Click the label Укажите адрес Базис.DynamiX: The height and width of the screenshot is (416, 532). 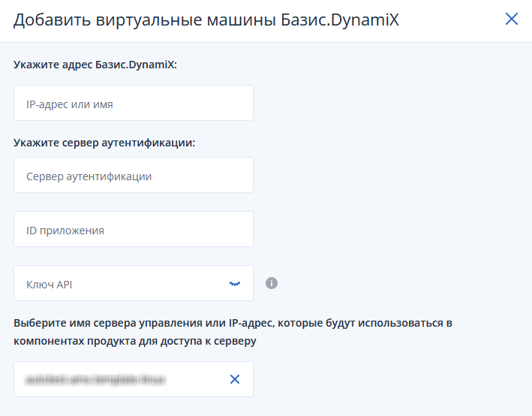pos(95,65)
